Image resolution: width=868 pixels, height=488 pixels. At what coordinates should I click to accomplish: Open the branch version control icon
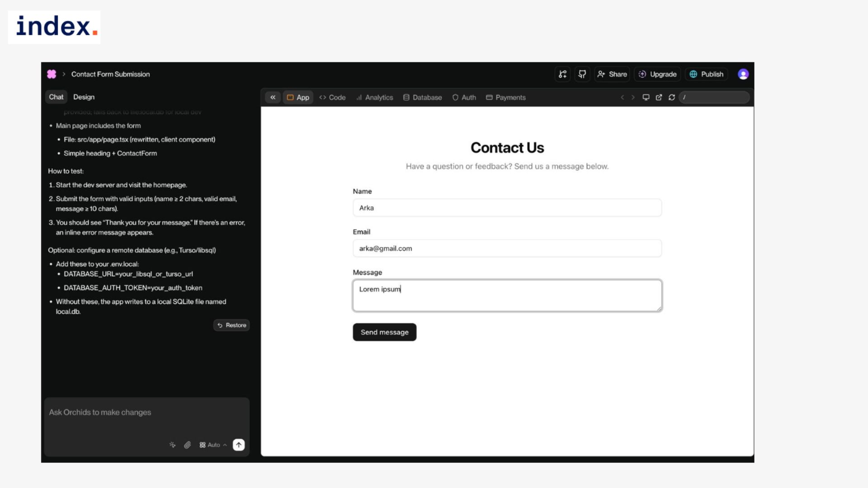(x=562, y=74)
